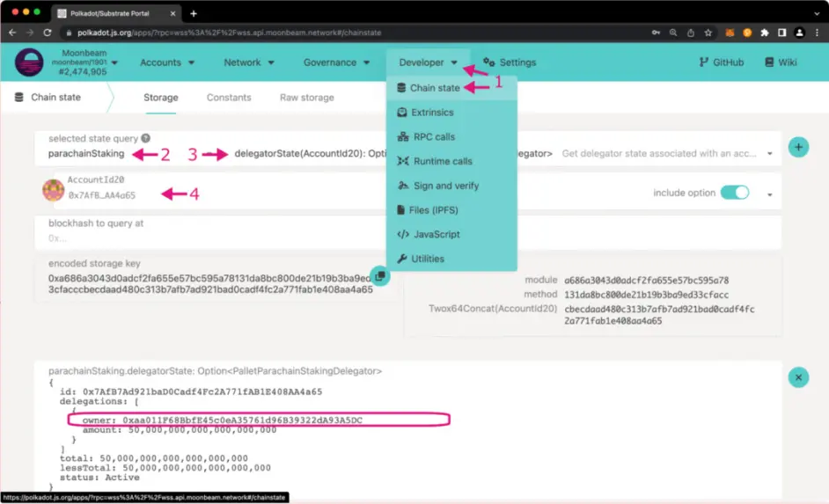This screenshot has width=829, height=504.
Task: Click the Chain state database icon
Action: click(19, 98)
